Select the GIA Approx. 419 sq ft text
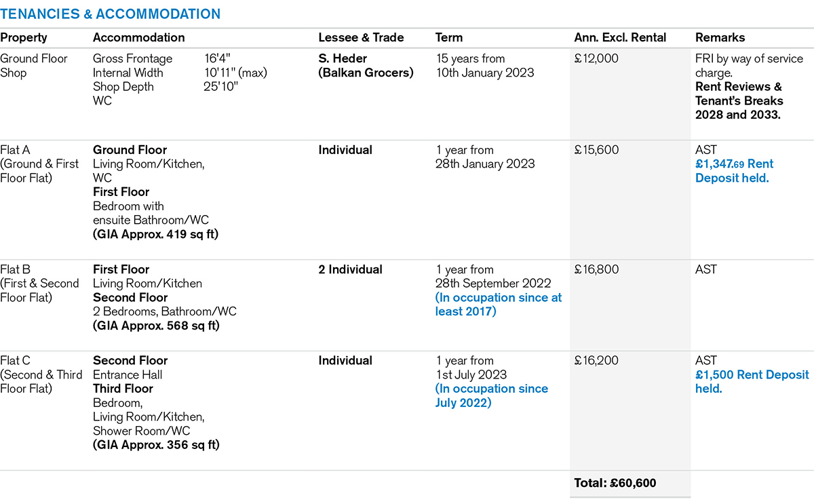 156,235
